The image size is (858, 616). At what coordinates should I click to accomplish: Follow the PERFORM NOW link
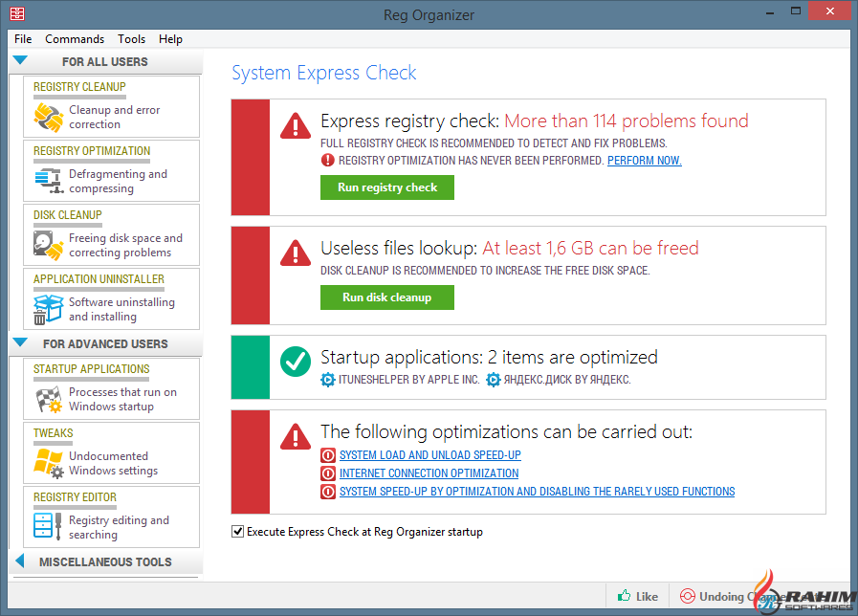pos(645,161)
